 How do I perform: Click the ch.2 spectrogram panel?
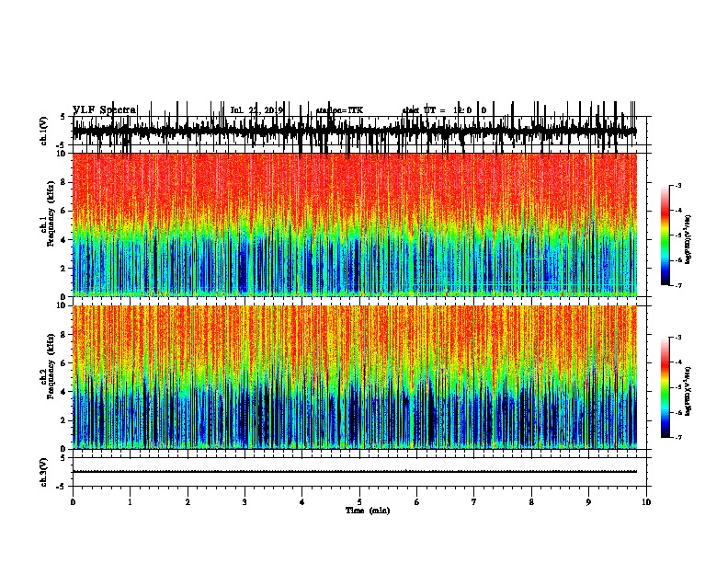tap(355, 377)
